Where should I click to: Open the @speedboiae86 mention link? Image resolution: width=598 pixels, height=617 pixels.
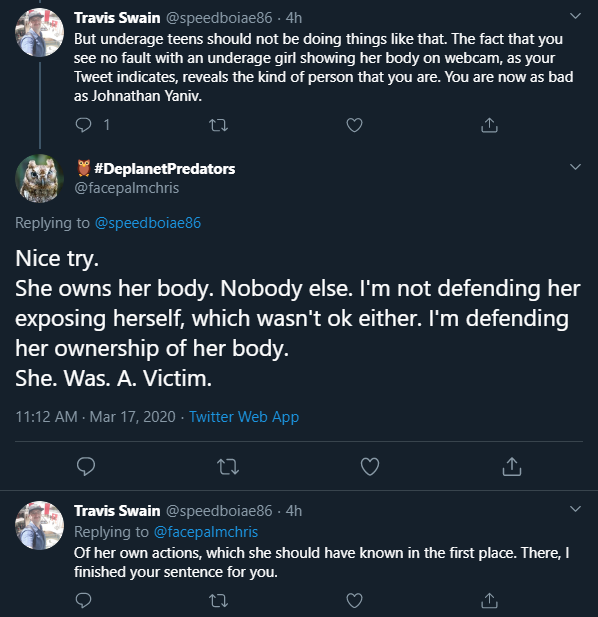tap(148, 223)
